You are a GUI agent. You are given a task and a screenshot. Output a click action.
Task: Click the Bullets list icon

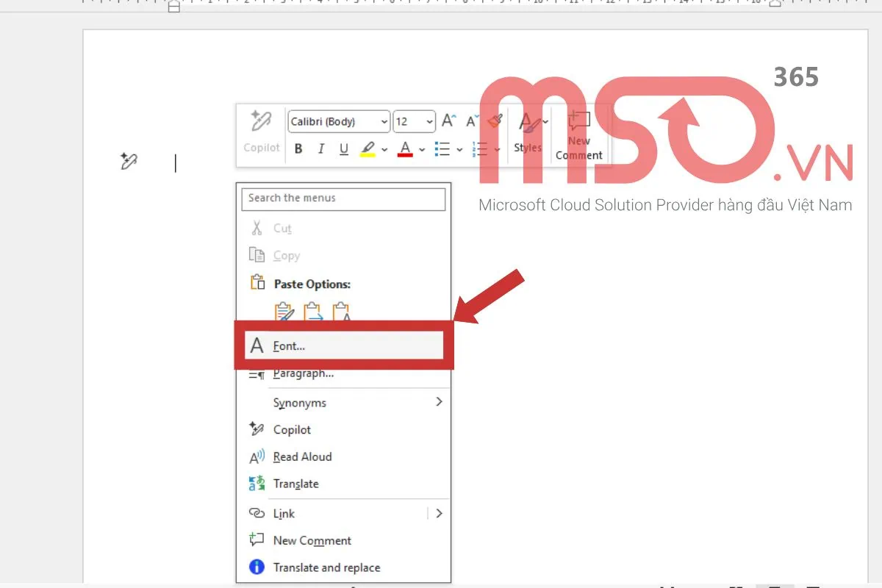(442, 149)
